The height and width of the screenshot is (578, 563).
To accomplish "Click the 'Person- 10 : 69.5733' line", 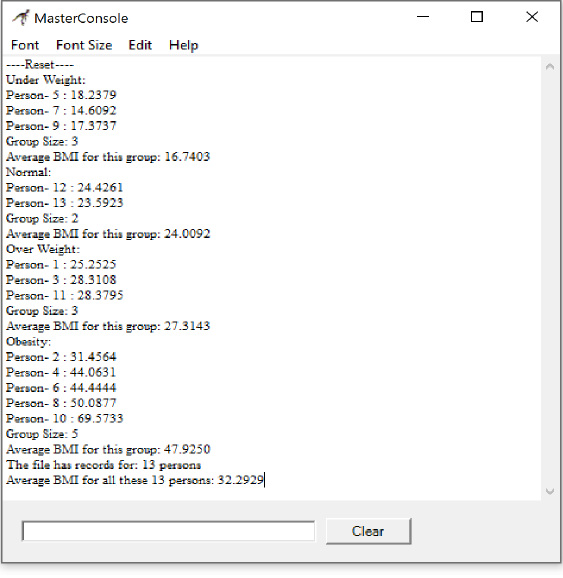I will [x=65, y=418].
